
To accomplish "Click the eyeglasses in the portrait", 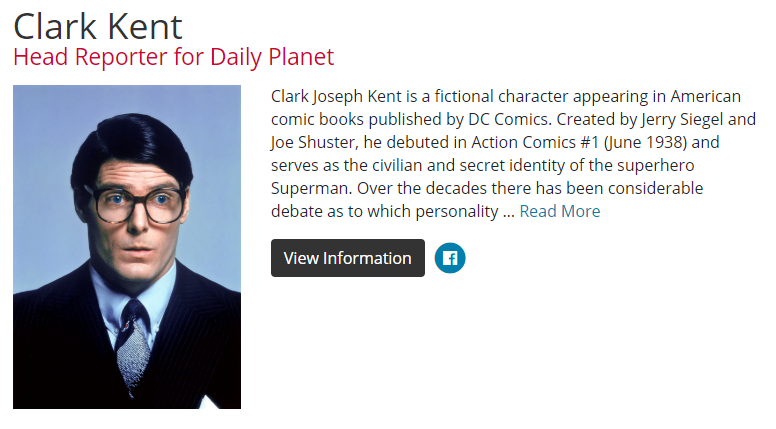I will (135, 204).
